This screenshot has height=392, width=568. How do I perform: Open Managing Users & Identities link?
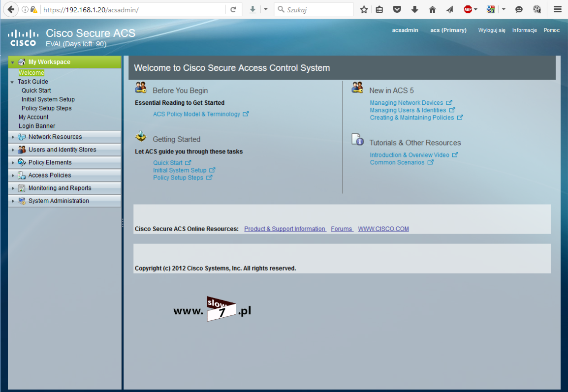408,110
